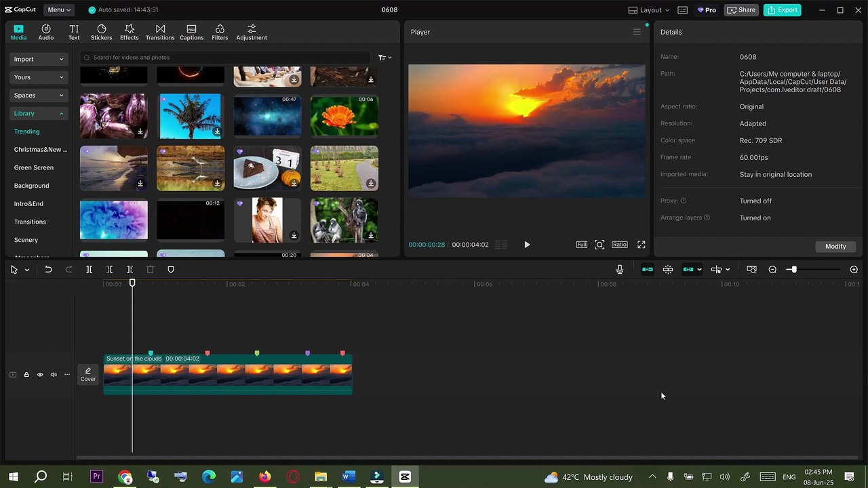Click the Modify button
This screenshot has height=488, width=868.
click(835, 247)
